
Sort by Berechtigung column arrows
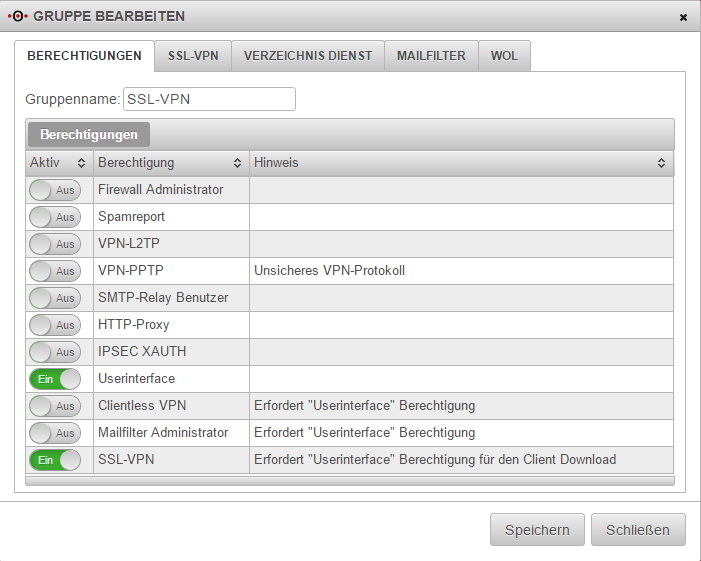[x=237, y=163]
